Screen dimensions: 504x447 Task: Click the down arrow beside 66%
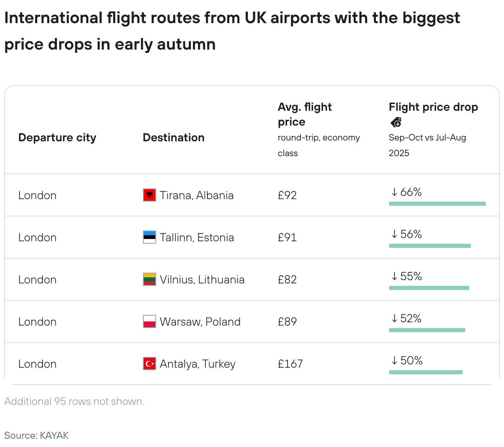pos(394,192)
